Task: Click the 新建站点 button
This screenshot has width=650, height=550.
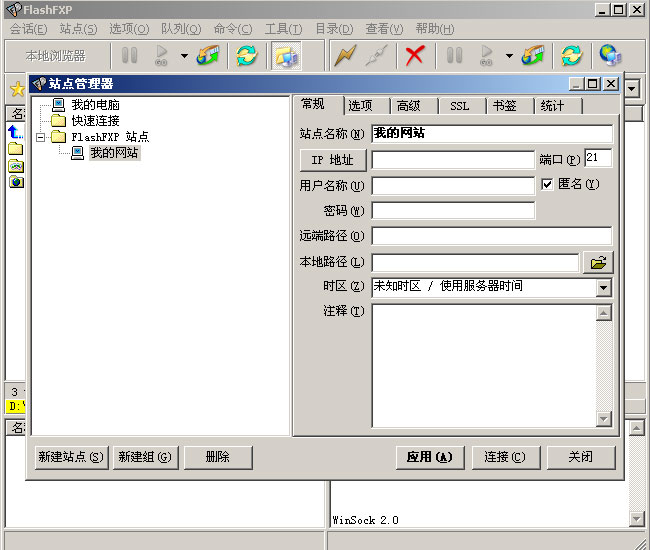Action: tap(70, 457)
